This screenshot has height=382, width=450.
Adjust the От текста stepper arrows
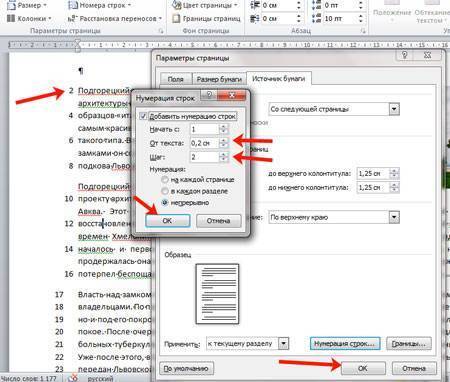[224, 143]
